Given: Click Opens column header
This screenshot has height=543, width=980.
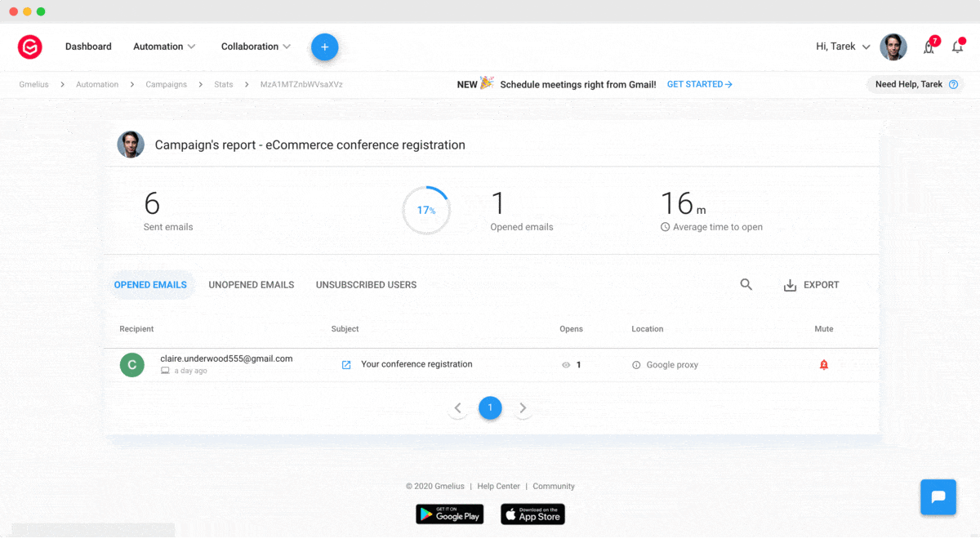Looking at the screenshot, I should pos(571,329).
